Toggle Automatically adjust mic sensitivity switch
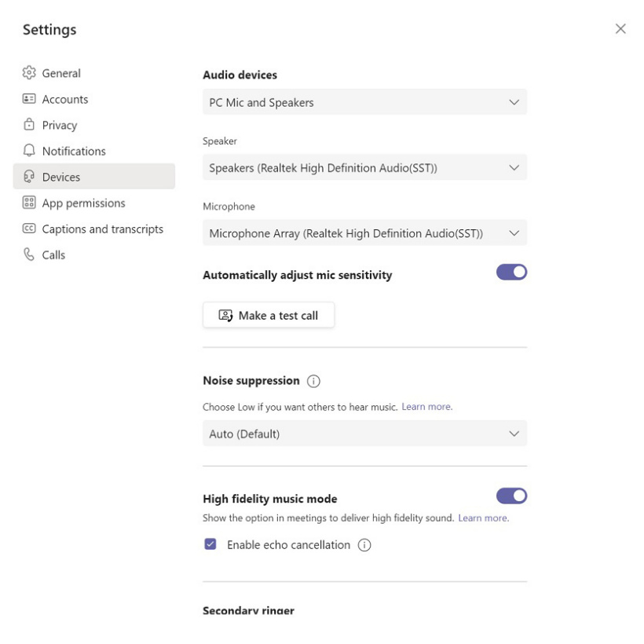644x644 pixels. point(511,273)
